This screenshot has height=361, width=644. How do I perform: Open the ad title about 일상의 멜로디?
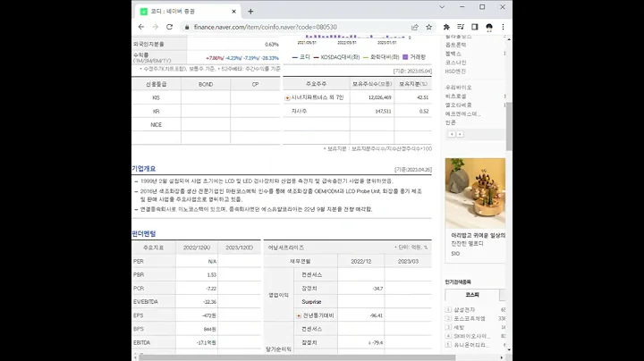point(478,236)
